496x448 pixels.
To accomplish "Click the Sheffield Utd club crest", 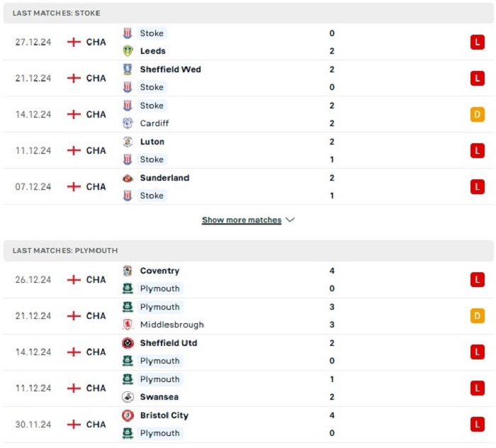I will [128, 343].
